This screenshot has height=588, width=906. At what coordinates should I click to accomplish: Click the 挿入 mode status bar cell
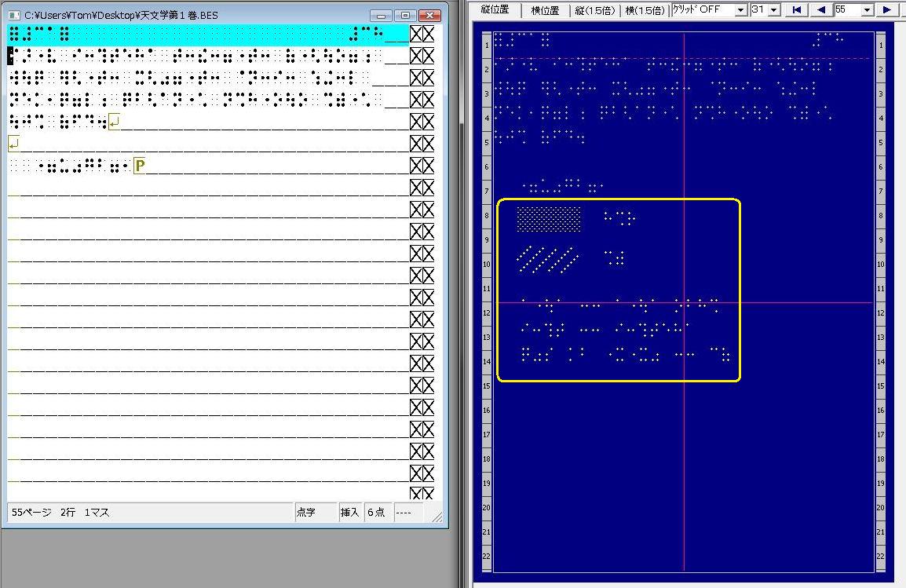coord(350,513)
